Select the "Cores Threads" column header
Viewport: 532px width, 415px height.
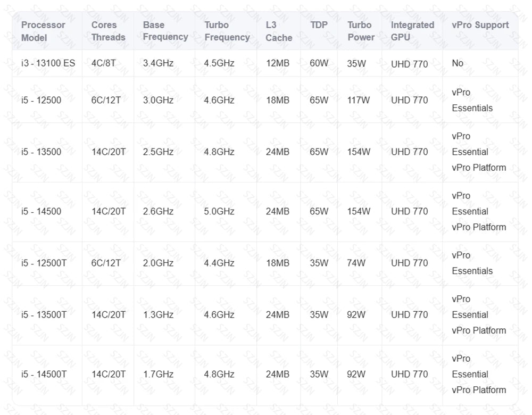point(108,31)
